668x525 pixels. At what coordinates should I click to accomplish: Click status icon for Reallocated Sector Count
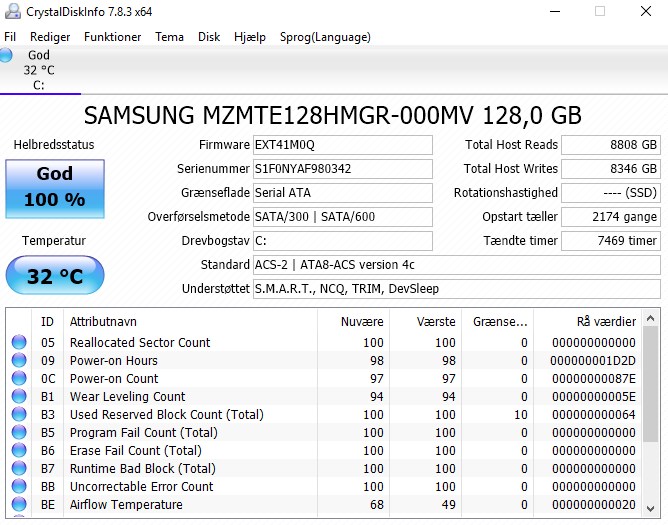point(19,343)
